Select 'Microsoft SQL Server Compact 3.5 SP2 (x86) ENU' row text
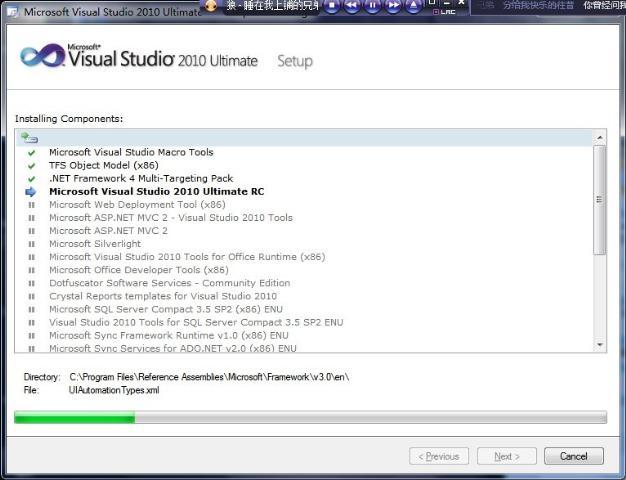The width and height of the screenshot is (626, 480). [x=166, y=309]
